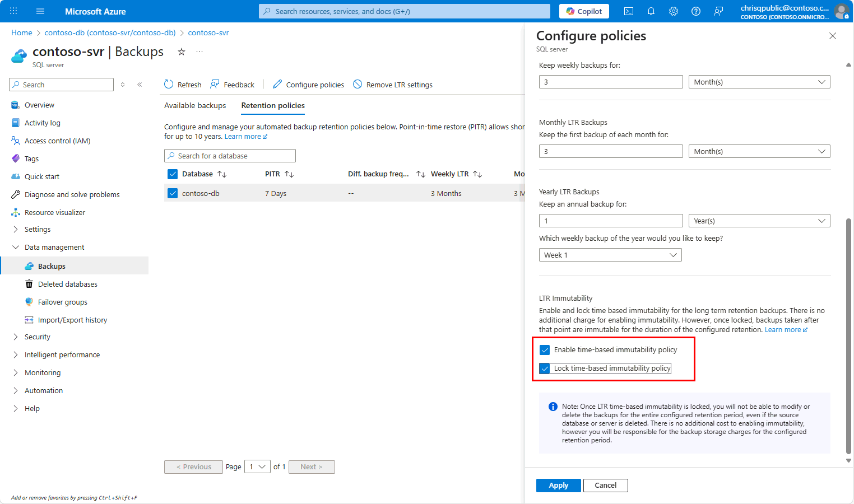The width and height of the screenshot is (854, 504).
Task: Click the Search for a database field
Action: pyautogui.click(x=230, y=156)
